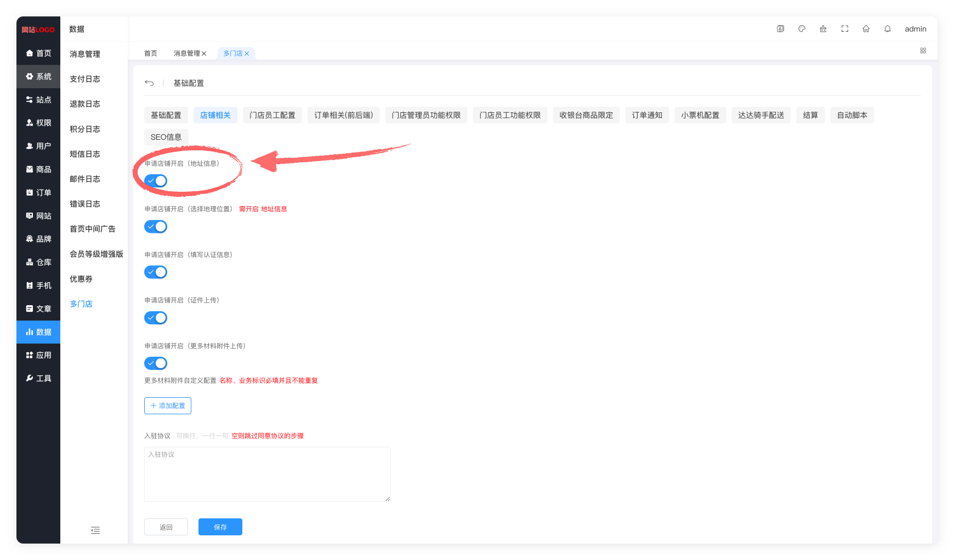Screen dimensions: 954x560
Task: Toggle 申请店铺开启（证件上传）switch
Action: [x=156, y=318]
